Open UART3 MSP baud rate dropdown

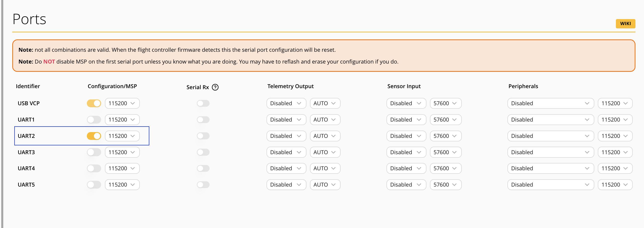click(122, 152)
